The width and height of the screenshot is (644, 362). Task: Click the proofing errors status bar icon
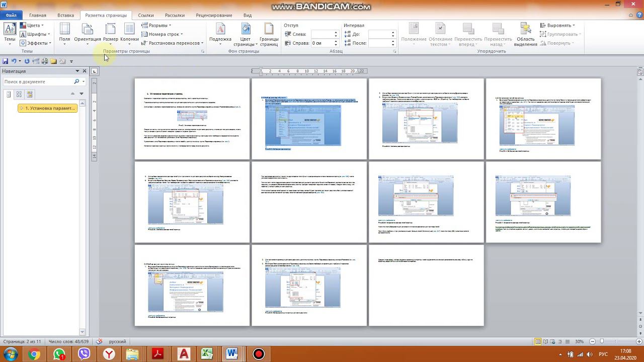99,341
